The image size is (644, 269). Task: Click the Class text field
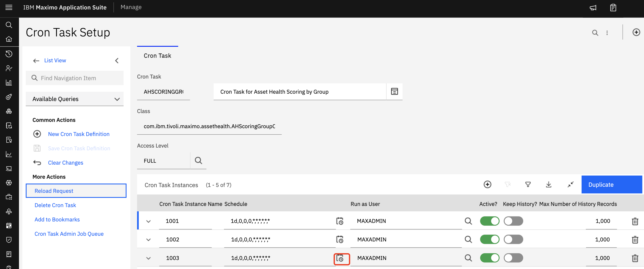(209, 126)
